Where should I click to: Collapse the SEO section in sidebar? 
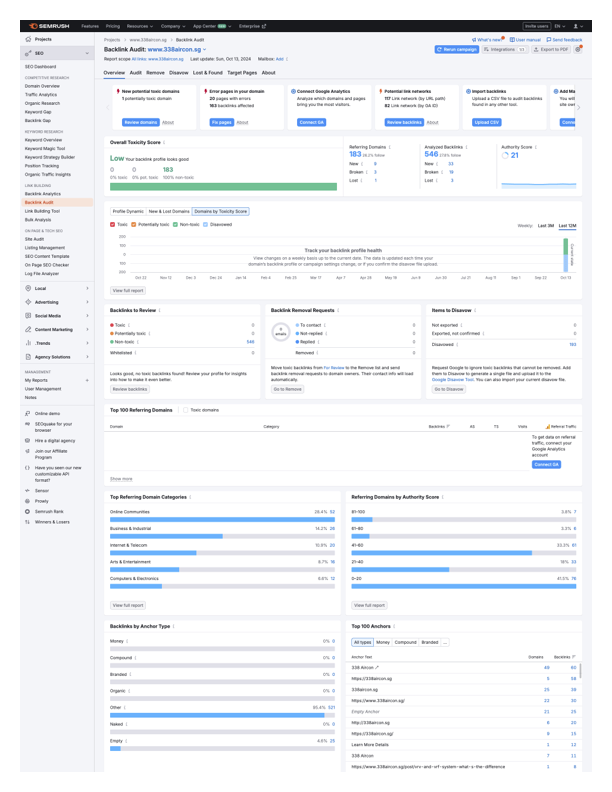pyautogui.click(x=88, y=52)
